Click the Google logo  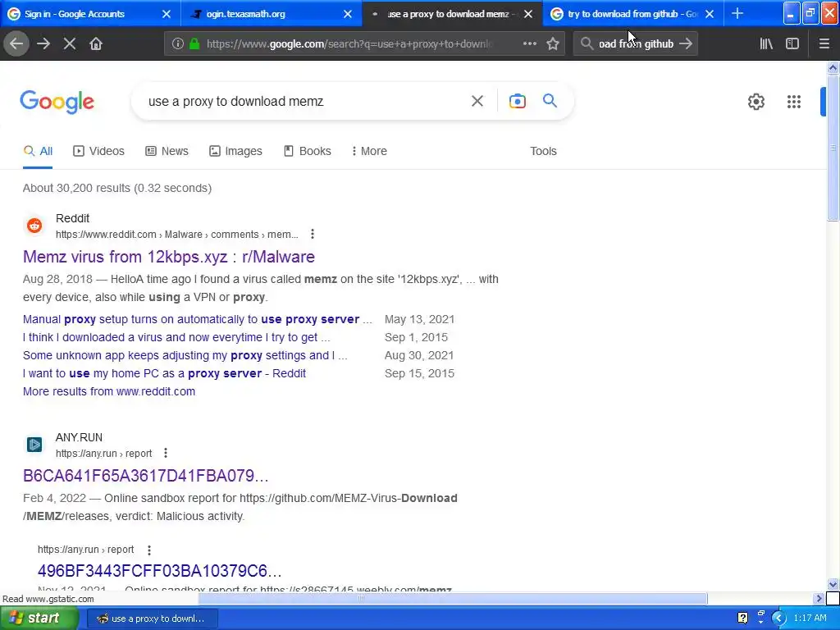[x=57, y=102]
